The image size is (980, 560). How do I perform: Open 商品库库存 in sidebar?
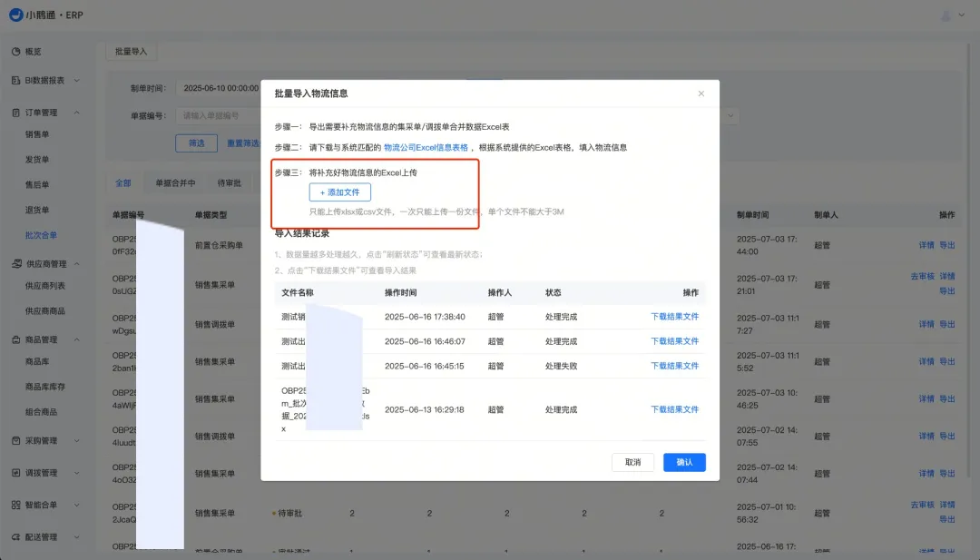tap(45, 387)
